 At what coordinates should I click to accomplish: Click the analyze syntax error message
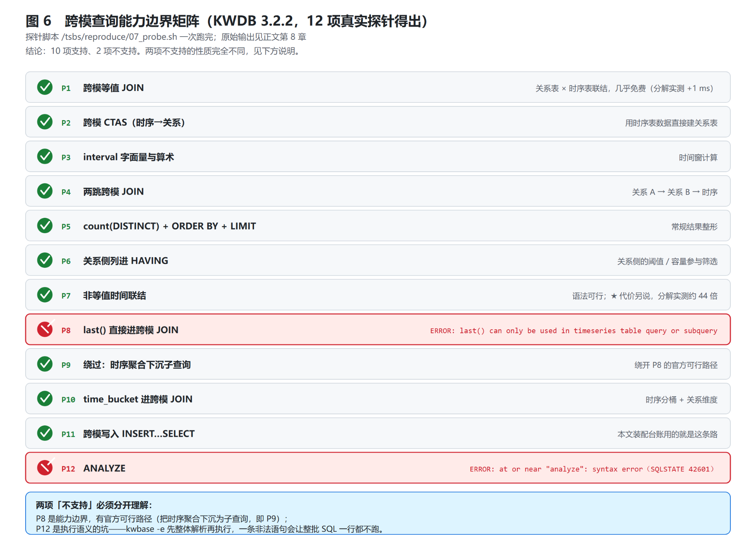click(592, 469)
